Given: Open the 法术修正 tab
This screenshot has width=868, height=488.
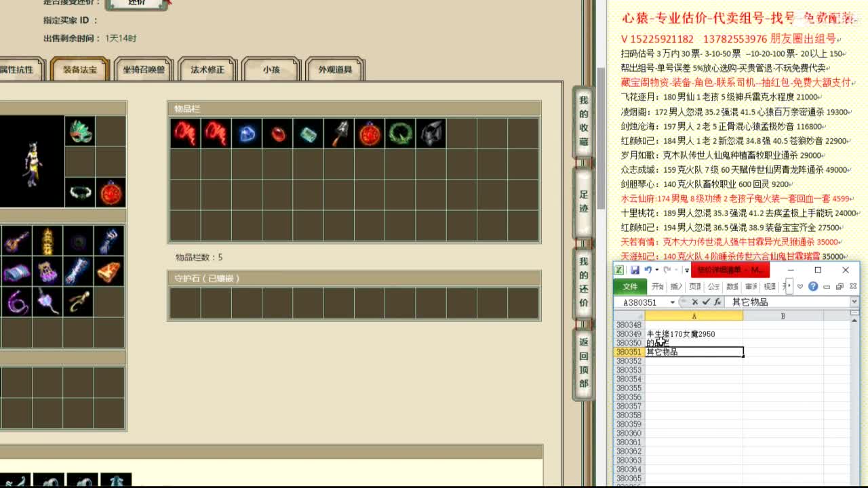Looking at the screenshot, I should [x=208, y=70].
